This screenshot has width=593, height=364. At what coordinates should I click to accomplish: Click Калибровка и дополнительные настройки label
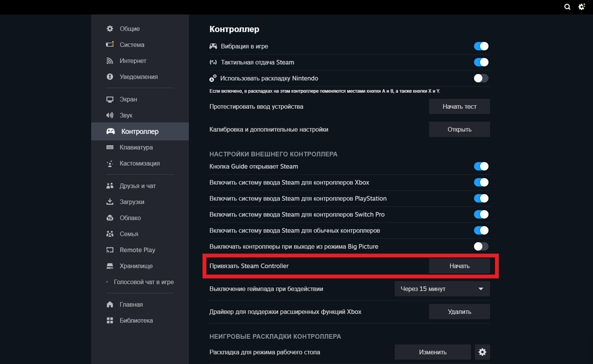[x=269, y=129]
